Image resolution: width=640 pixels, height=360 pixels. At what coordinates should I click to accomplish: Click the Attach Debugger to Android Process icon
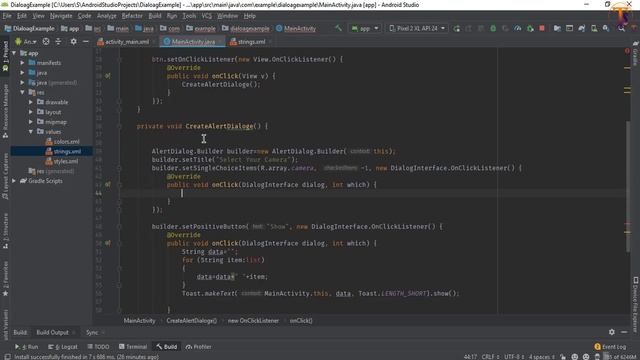(x=530, y=28)
